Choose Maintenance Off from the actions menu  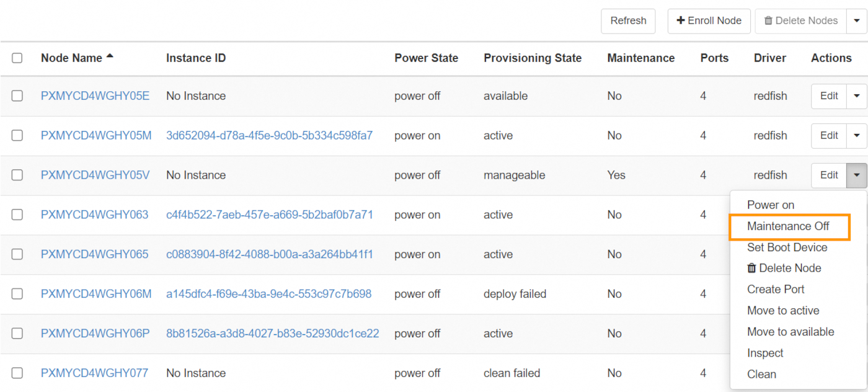[x=788, y=226]
